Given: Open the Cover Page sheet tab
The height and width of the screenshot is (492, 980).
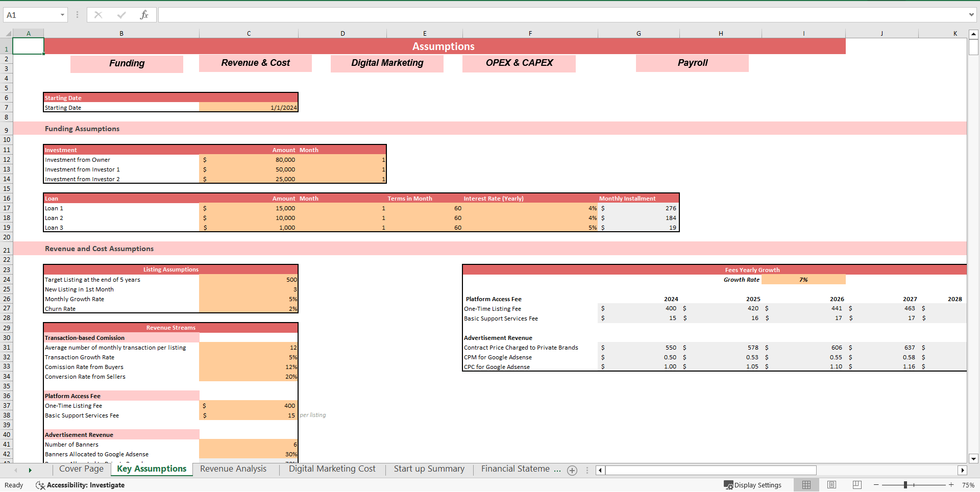Looking at the screenshot, I should [81, 469].
